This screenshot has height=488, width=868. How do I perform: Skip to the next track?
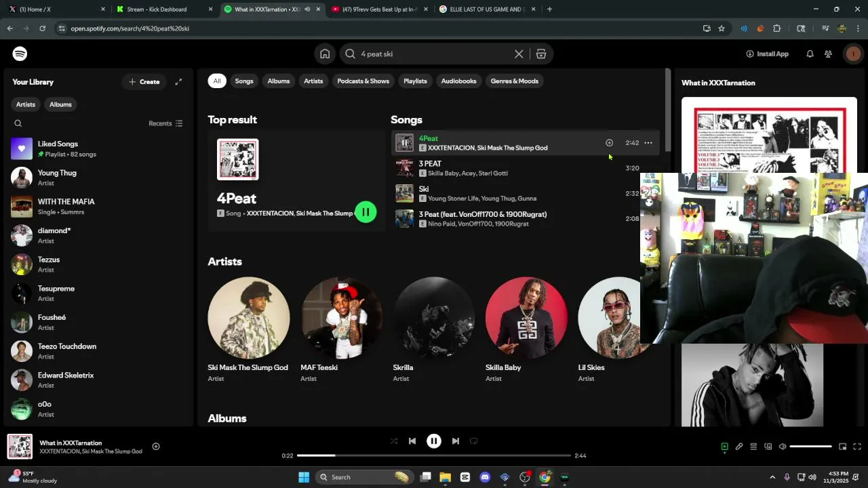click(x=456, y=441)
